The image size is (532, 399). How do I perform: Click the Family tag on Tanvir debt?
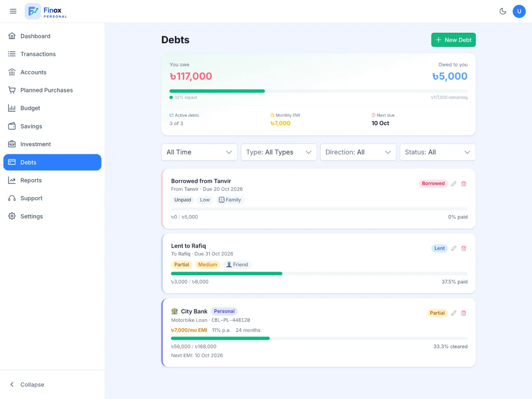tap(230, 200)
